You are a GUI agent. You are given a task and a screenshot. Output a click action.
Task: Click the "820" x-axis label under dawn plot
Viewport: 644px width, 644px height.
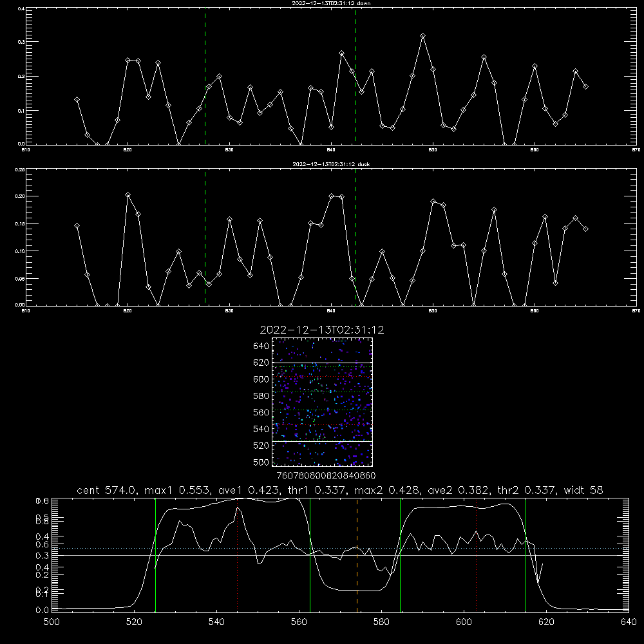(128, 149)
